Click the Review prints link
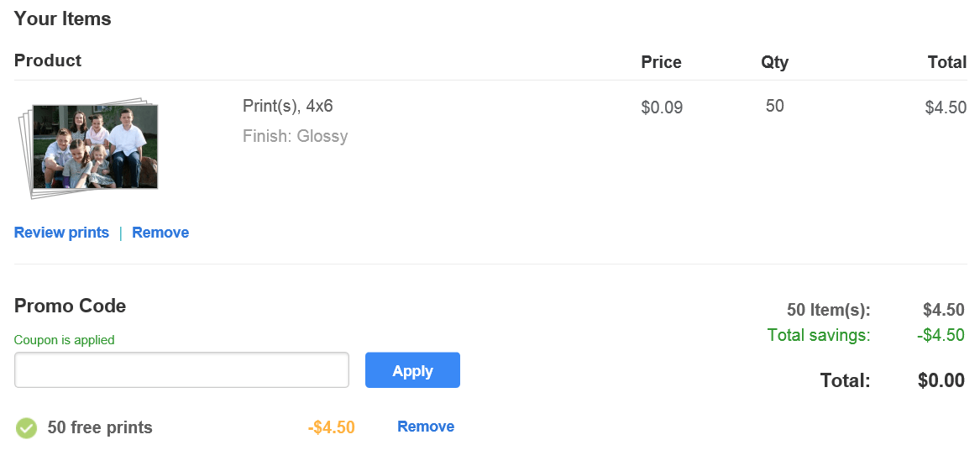The height and width of the screenshot is (466, 980). (x=61, y=233)
